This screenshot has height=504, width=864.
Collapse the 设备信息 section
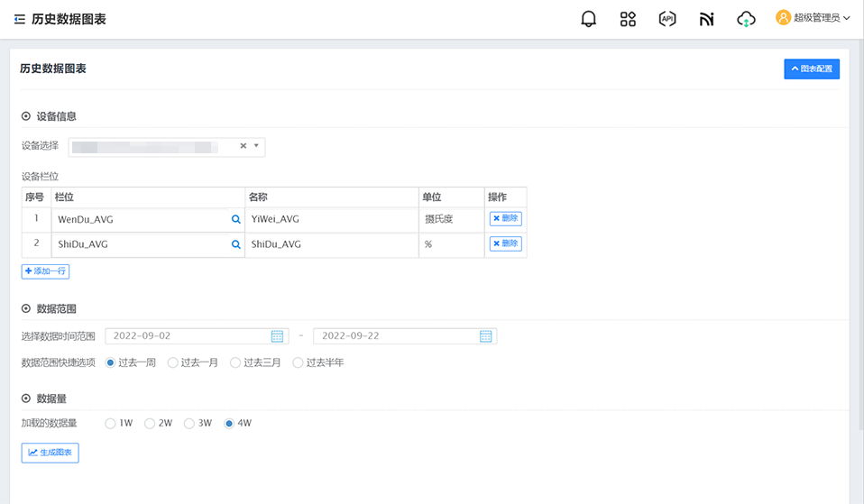(x=26, y=116)
